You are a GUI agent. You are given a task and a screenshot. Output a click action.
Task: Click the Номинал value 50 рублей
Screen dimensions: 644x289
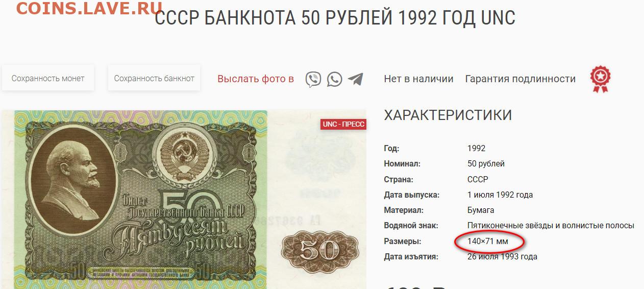coord(486,164)
